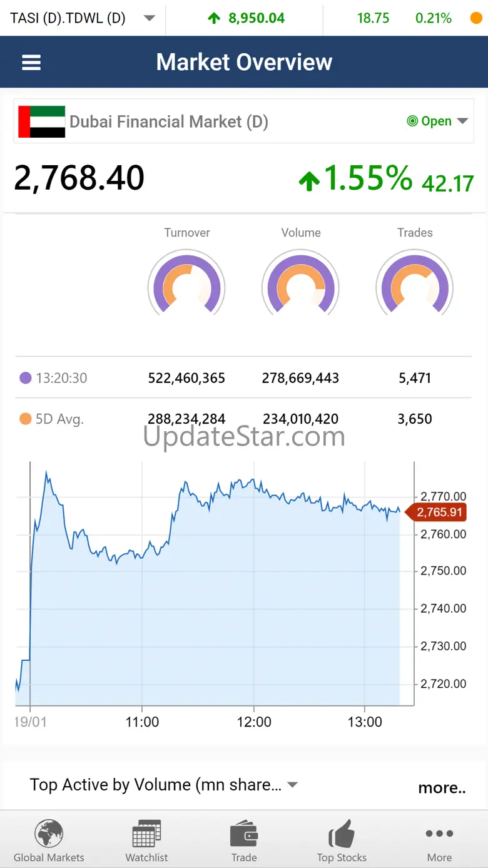
Task: Tap the Trade wallet icon
Action: pyautogui.click(x=244, y=834)
